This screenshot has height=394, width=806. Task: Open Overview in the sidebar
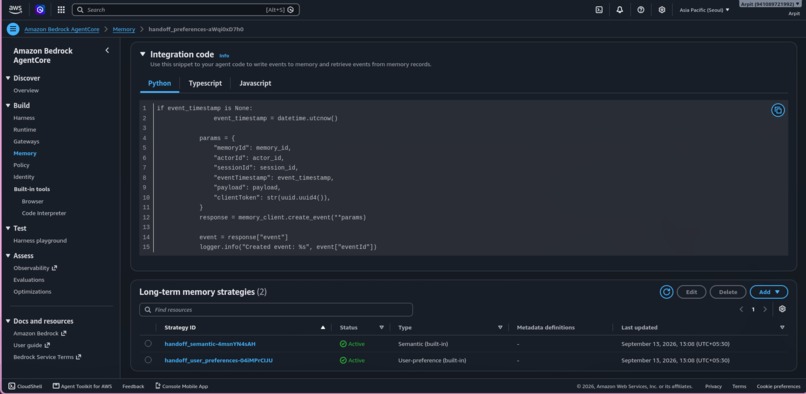[26, 91]
